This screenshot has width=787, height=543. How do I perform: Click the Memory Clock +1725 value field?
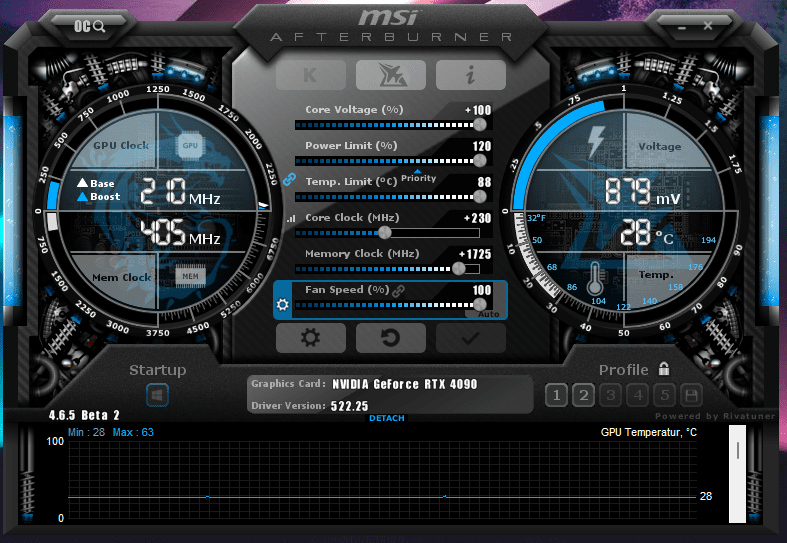(475, 254)
